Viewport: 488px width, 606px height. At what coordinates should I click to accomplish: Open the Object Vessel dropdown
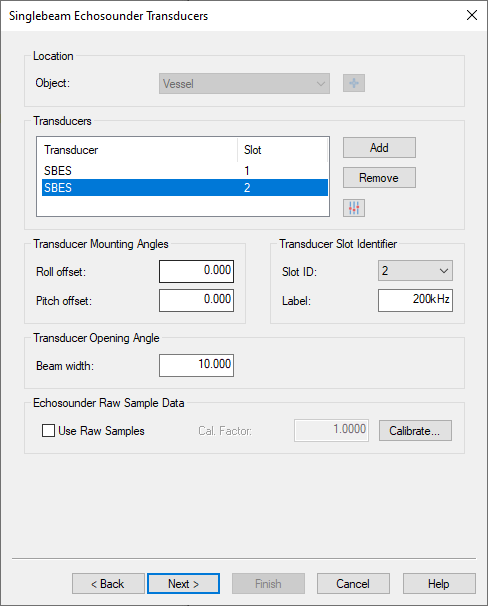(244, 83)
